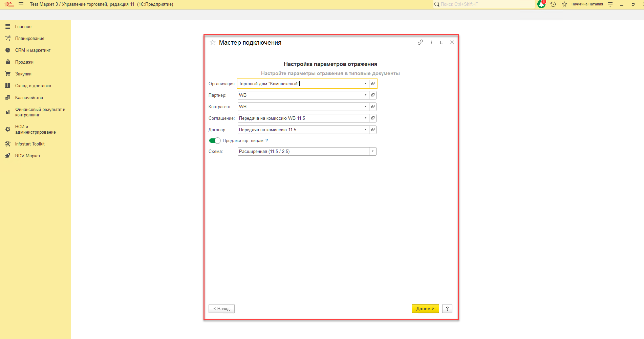Open the Договор record with the open-form icon

[x=373, y=130]
